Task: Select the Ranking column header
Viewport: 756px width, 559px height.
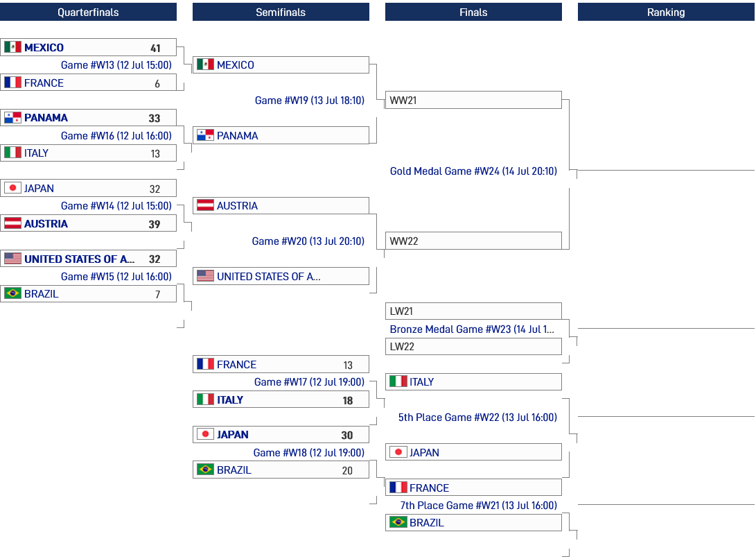Action: 666,12
